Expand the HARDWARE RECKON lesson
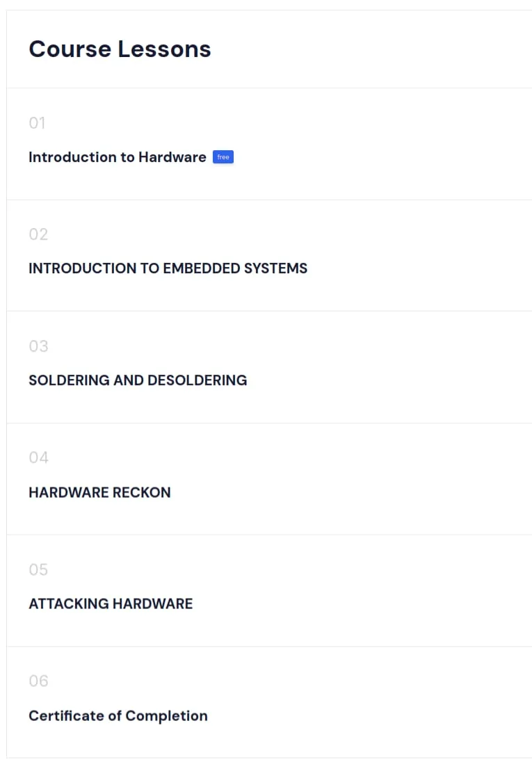Screen dimensions: 532x762 tap(99, 492)
